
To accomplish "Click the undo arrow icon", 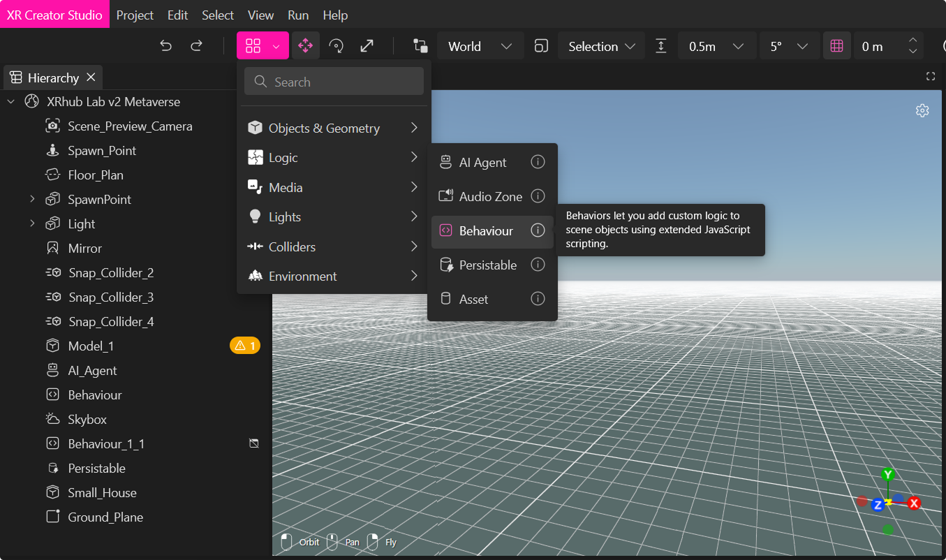I will pyautogui.click(x=165, y=46).
